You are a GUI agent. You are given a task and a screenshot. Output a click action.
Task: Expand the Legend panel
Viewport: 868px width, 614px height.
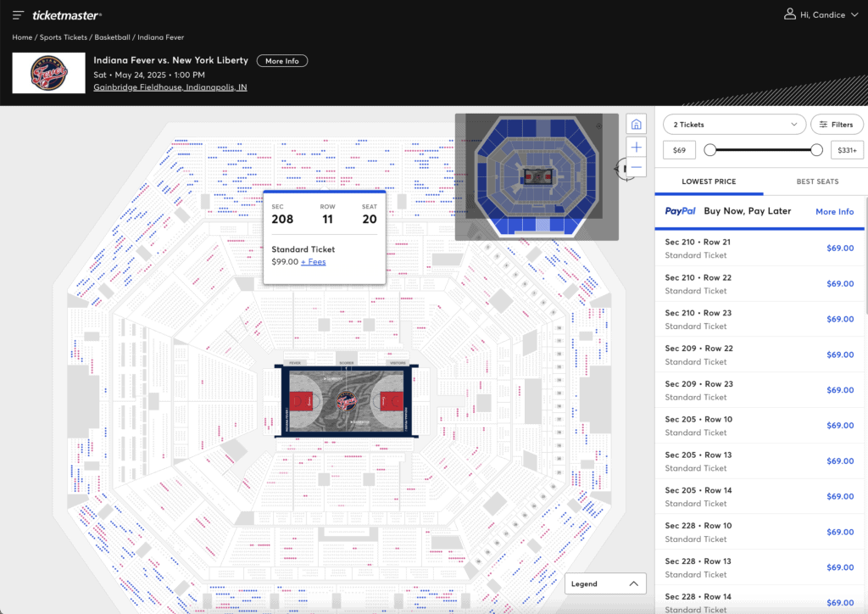[x=605, y=583]
